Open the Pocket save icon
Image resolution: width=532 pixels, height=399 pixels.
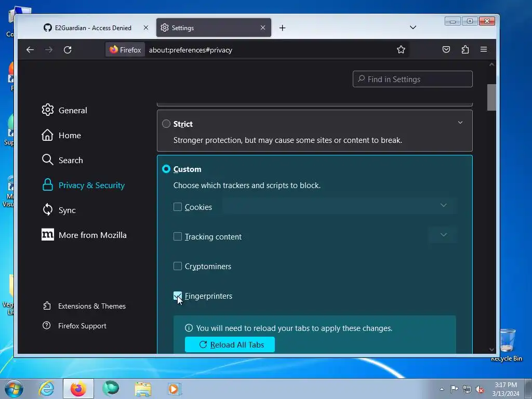click(446, 49)
